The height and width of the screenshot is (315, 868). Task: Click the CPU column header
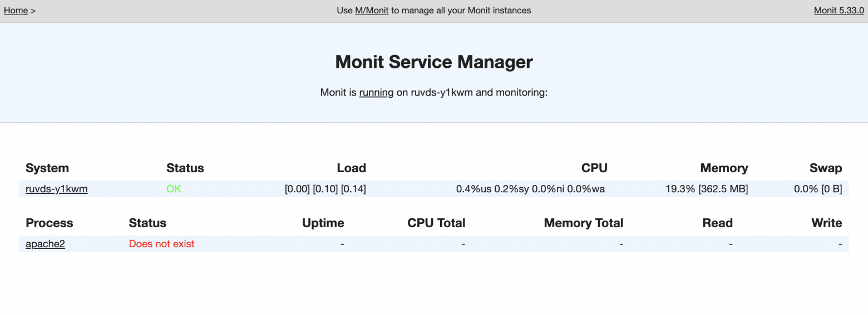tap(594, 168)
